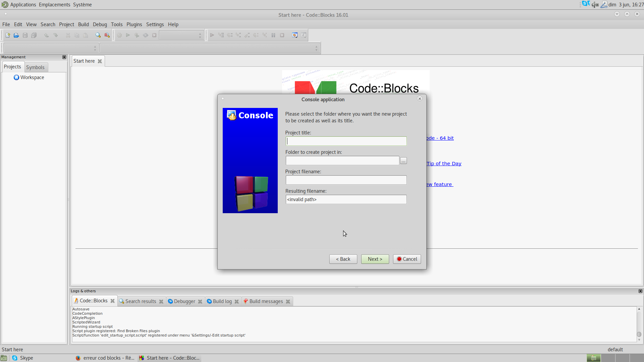Click the Find magnifier toolbar icon
Screen dimensions: 644x362
point(98,35)
